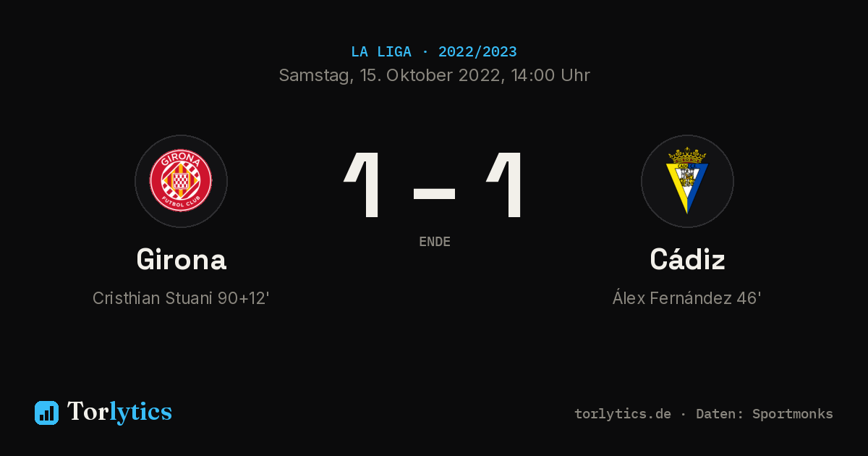Click Cádiz's score digit 1
The width and height of the screenshot is (868, 456).
[504, 185]
